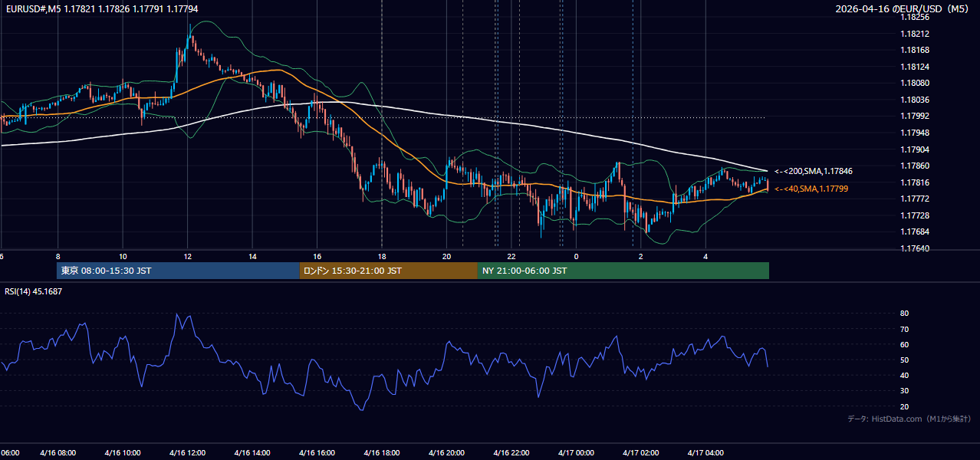Screen dimensions: 980x460
Task: Select the 東京 08:00-15:30 JST session bar
Action: (178, 271)
